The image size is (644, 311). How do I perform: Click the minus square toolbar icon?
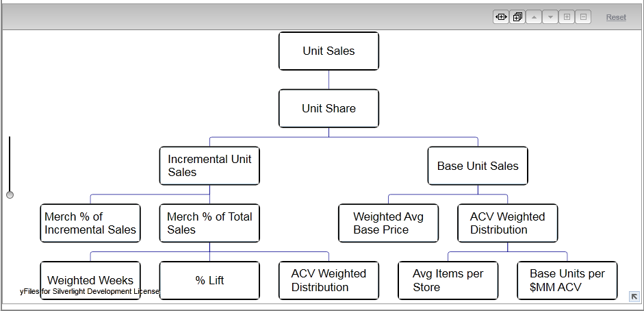coord(583,17)
